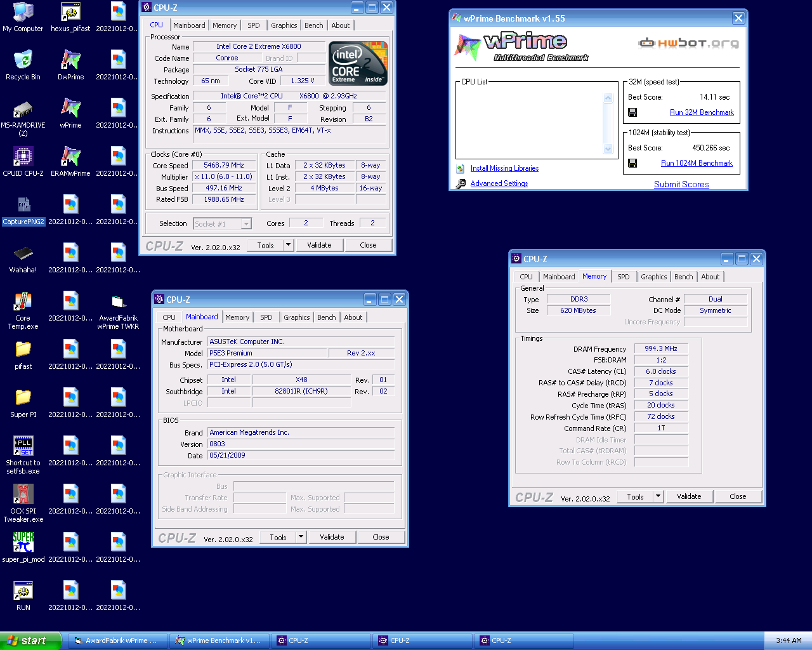Click Validate in Mainboard CPU-Z window
This screenshot has height=650, width=812.
point(332,537)
